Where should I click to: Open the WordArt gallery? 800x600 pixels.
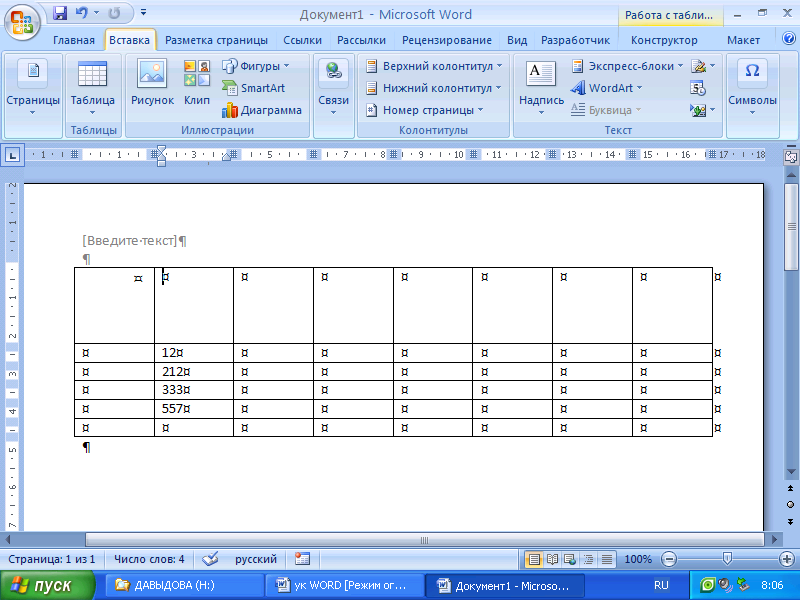(606, 88)
